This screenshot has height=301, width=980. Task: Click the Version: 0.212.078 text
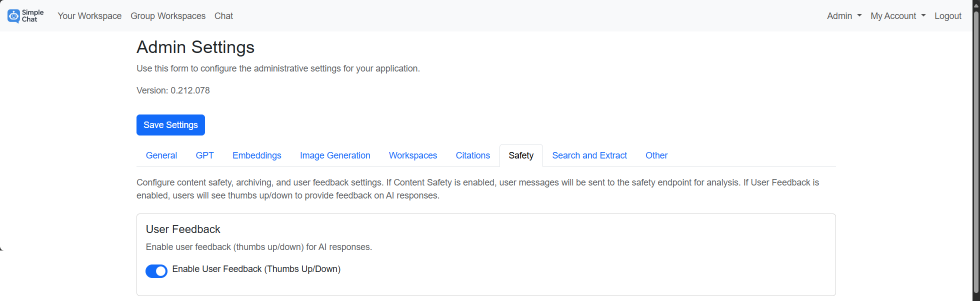(x=173, y=90)
